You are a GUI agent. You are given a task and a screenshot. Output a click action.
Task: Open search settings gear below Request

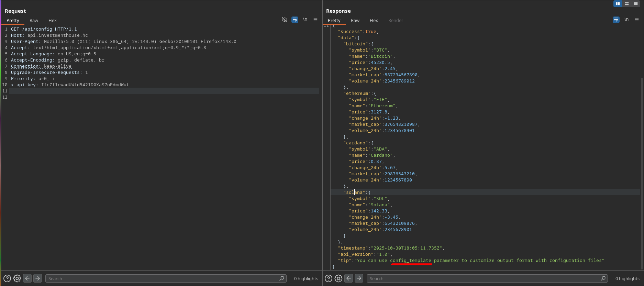pos(17,278)
